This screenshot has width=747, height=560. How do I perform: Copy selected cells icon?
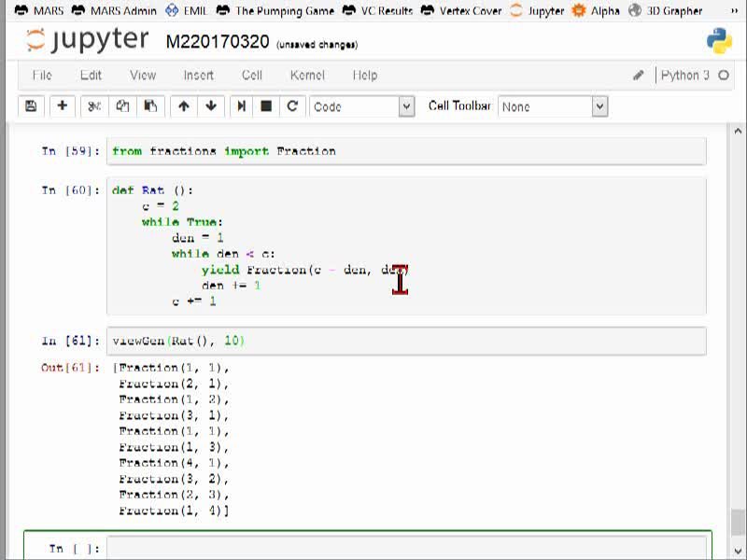click(122, 106)
